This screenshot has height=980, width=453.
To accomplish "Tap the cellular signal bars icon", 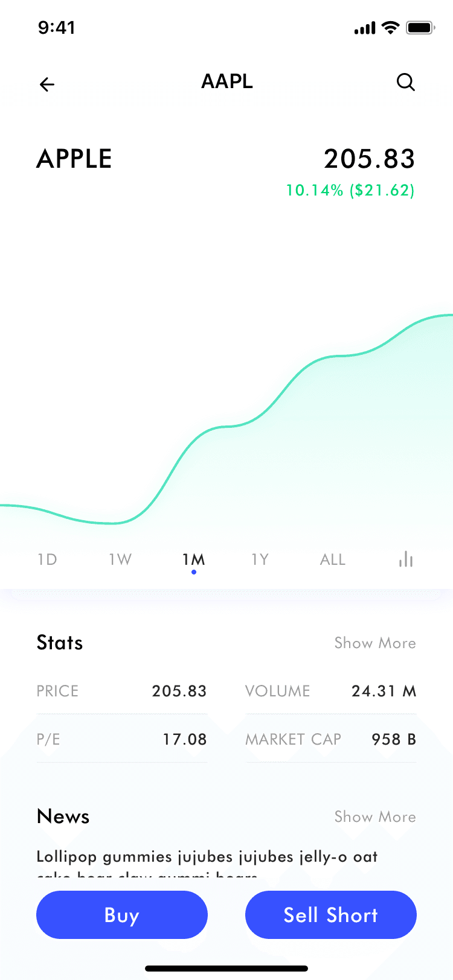I will (x=365, y=28).
